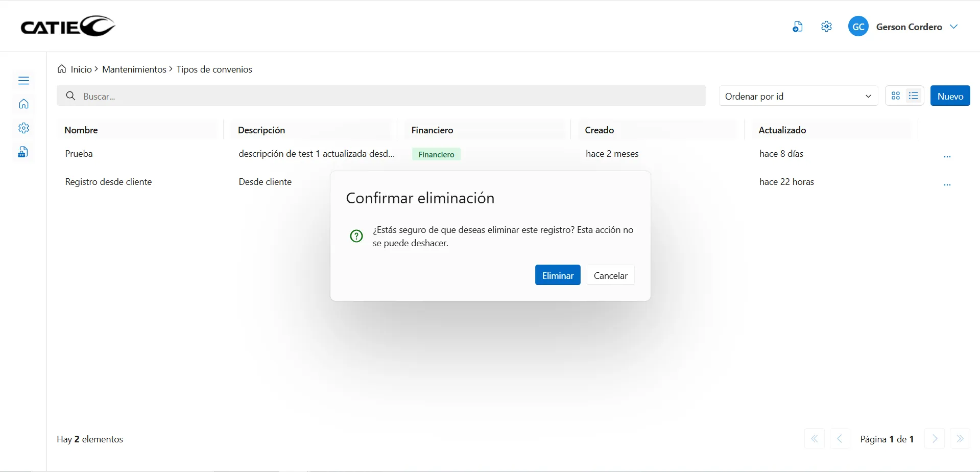Click the hamburger menu icon in sidebar

[23, 81]
